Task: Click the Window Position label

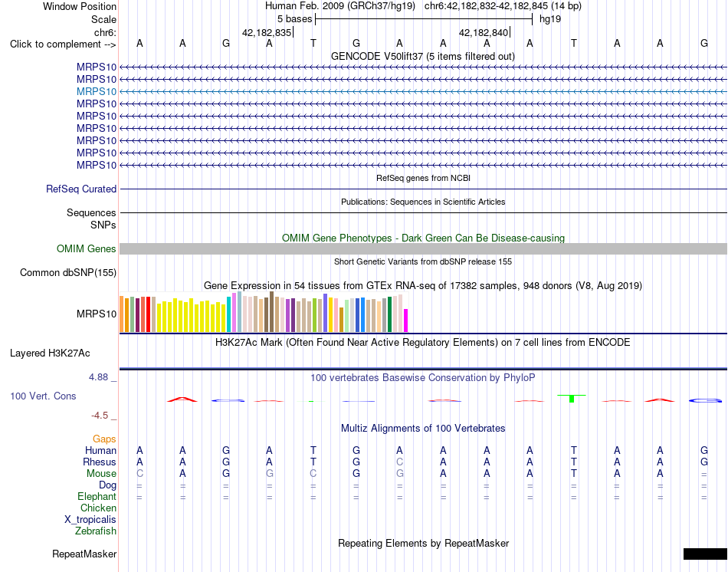Action: pyautogui.click(x=80, y=6)
